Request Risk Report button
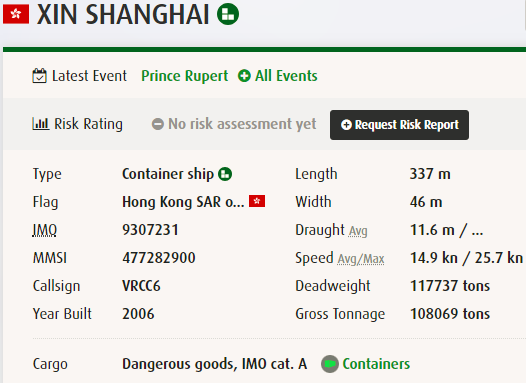The width and height of the screenshot is (526, 383). [x=399, y=125]
